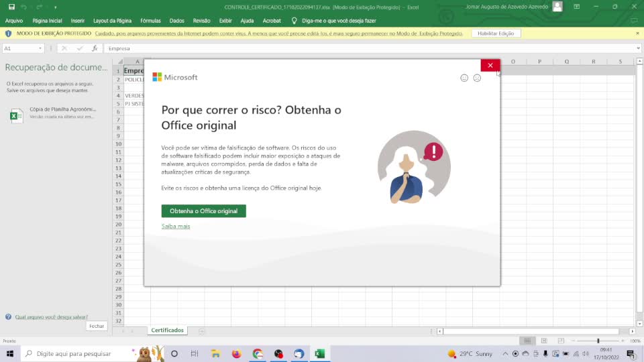644x362 pixels.
Task: Open Firefox from taskbar
Action: tap(237, 353)
